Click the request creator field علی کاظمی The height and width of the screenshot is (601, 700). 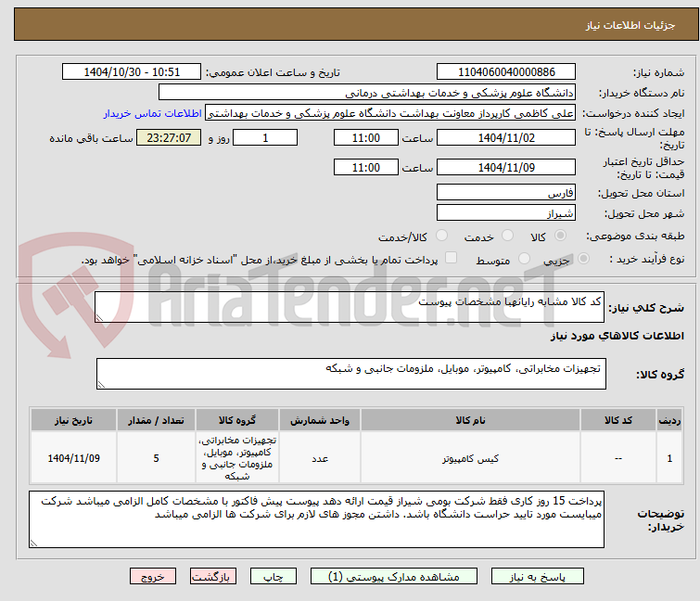coord(390,113)
